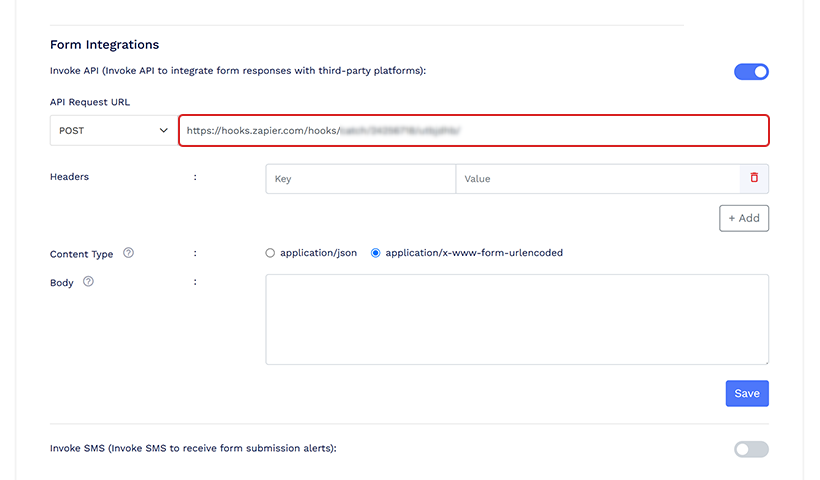Click the header Value input field
The image size is (820, 480).
click(597, 179)
